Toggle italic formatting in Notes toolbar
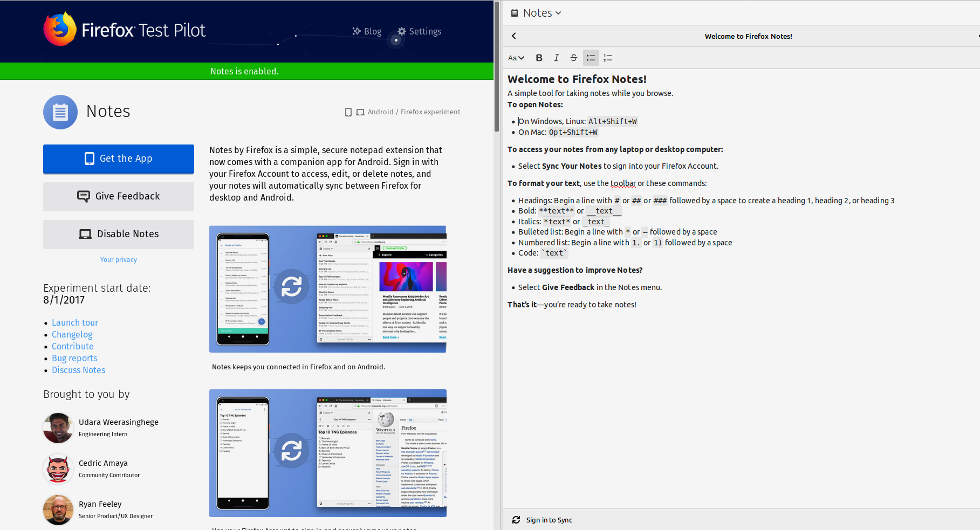The image size is (980, 530). pos(556,58)
